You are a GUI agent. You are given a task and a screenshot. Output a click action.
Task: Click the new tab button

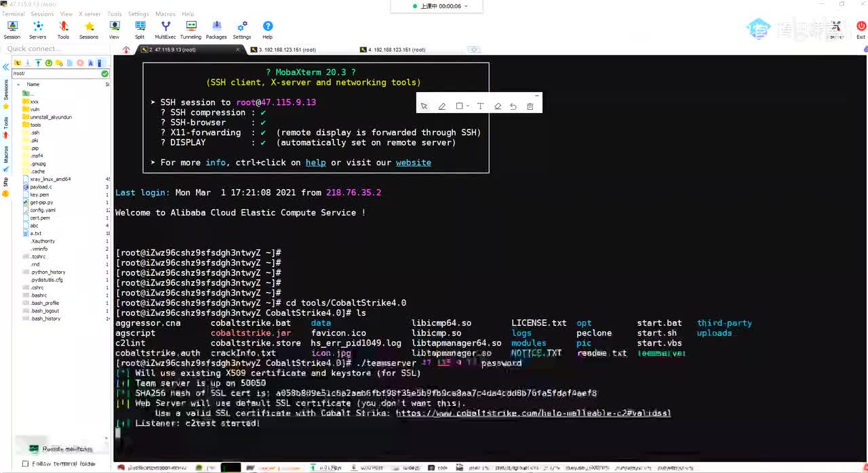[x=474, y=49]
